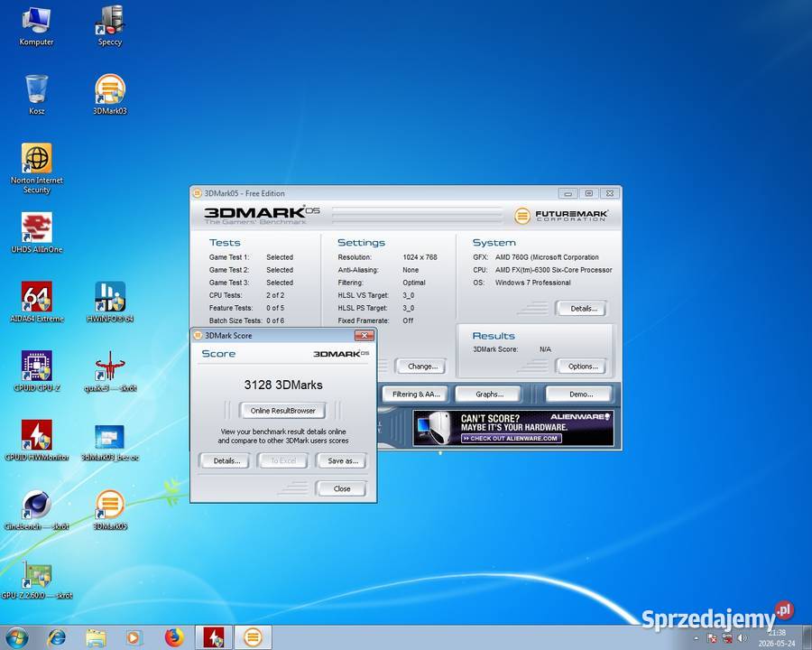The width and height of the screenshot is (812, 650).
Task: Click the Change settings button
Action: tap(422, 367)
